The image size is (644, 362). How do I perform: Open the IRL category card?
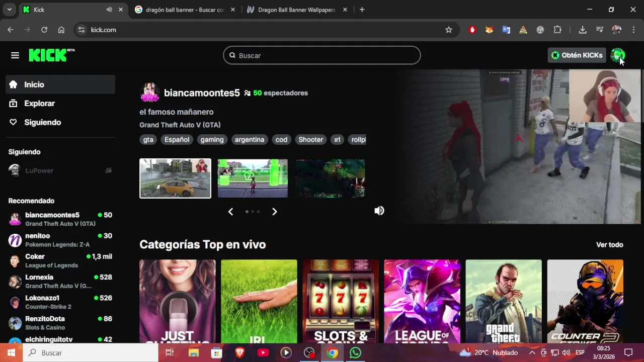(259, 301)
